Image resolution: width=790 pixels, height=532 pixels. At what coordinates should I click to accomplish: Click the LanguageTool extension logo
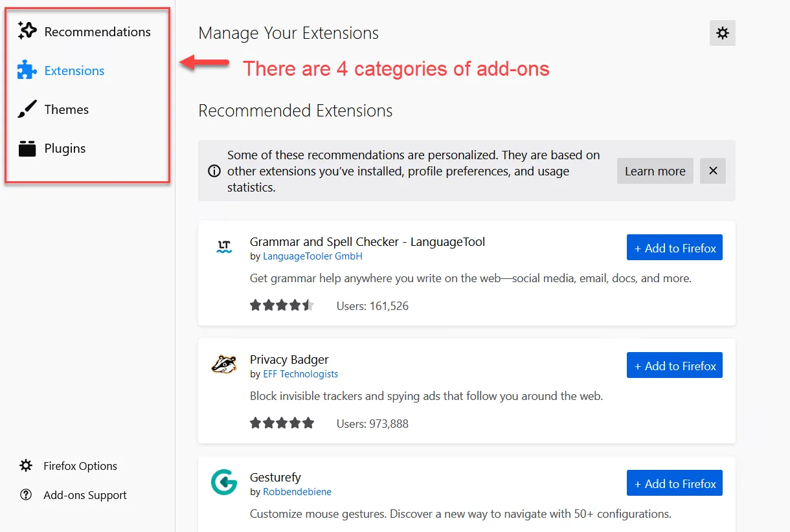[x=224, y=247]
